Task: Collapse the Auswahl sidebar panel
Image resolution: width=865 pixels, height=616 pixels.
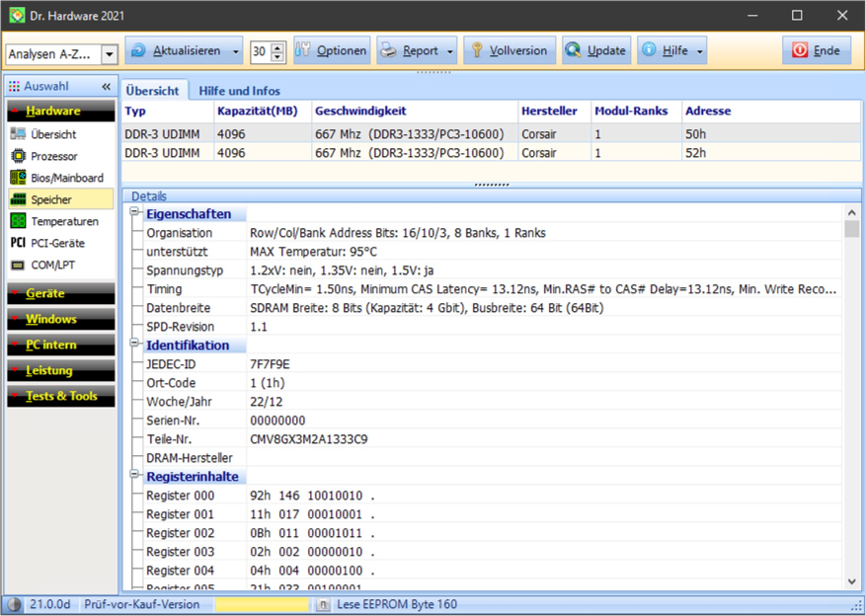Action: (x=106, y=87)
